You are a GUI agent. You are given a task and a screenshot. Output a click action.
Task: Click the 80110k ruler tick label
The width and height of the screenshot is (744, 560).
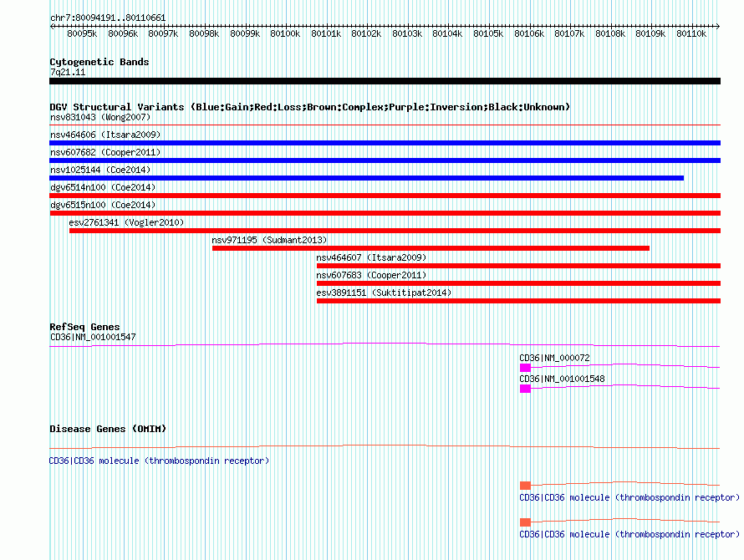point(691,33)
